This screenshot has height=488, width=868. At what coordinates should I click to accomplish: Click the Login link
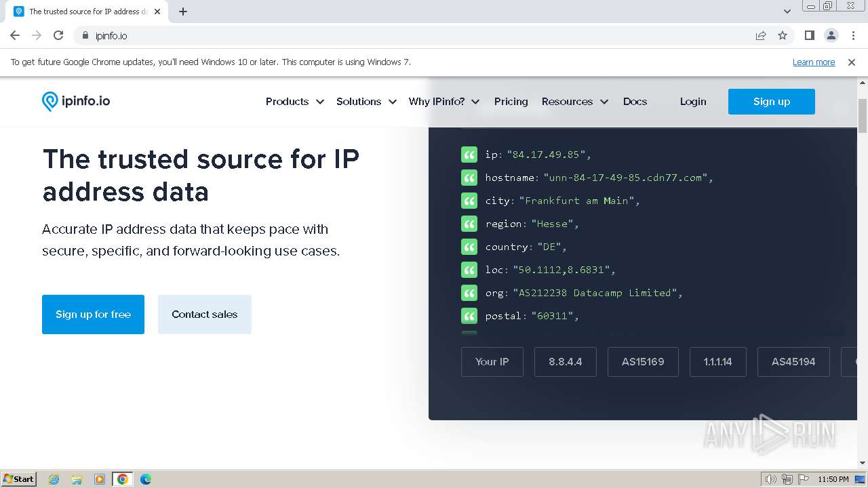(x=693, y=102)
